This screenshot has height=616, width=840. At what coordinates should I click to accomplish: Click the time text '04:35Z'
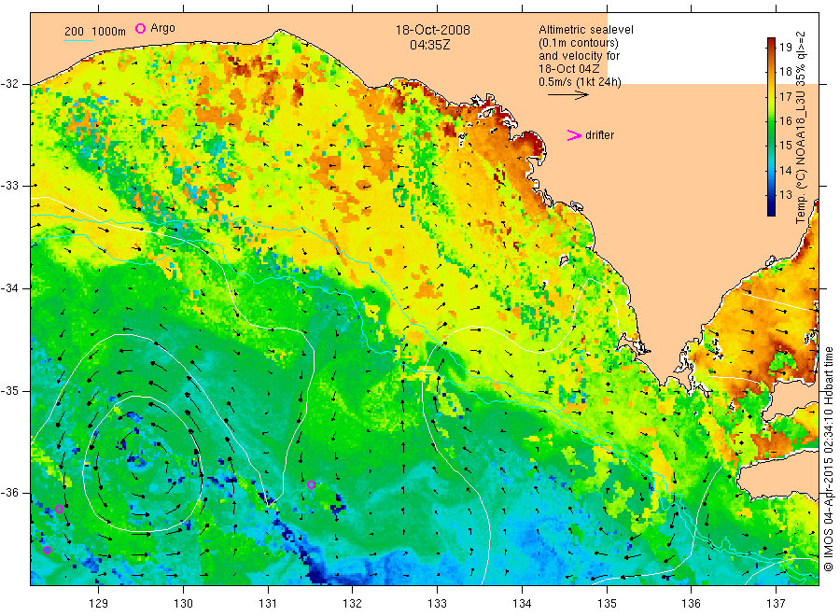click(430, 45)
